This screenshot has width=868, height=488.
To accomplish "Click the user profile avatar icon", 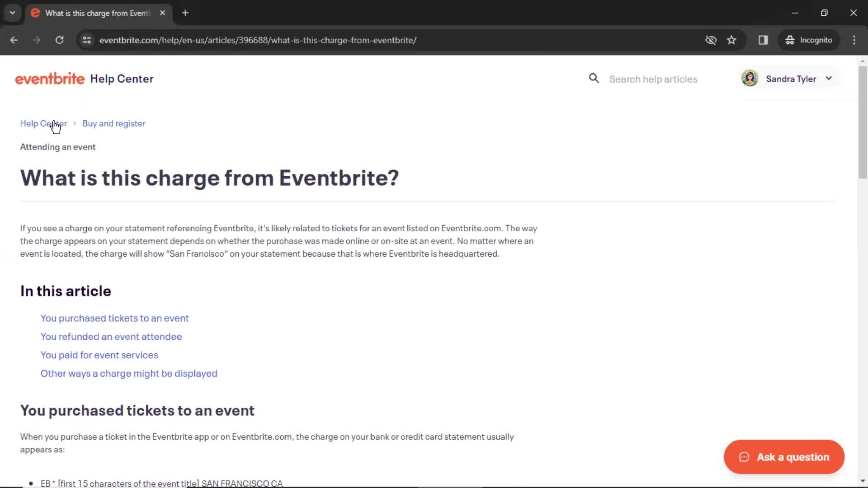I will (x=750, y=78).
